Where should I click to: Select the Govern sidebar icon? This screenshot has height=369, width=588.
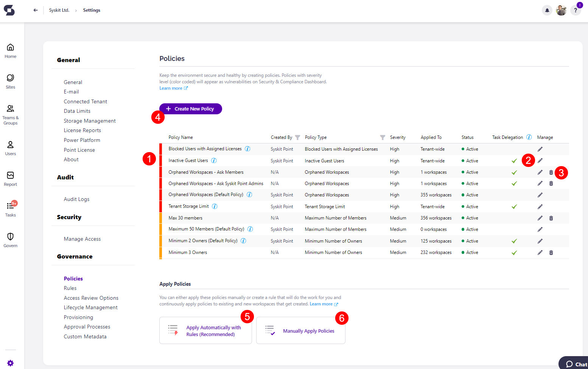coord(10,240)
